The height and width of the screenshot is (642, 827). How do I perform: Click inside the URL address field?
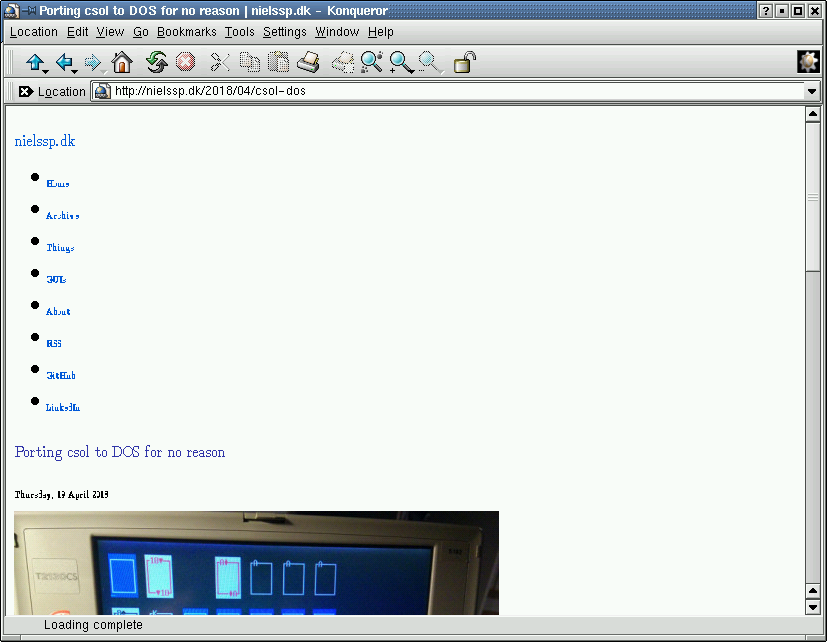click(300, 91)
